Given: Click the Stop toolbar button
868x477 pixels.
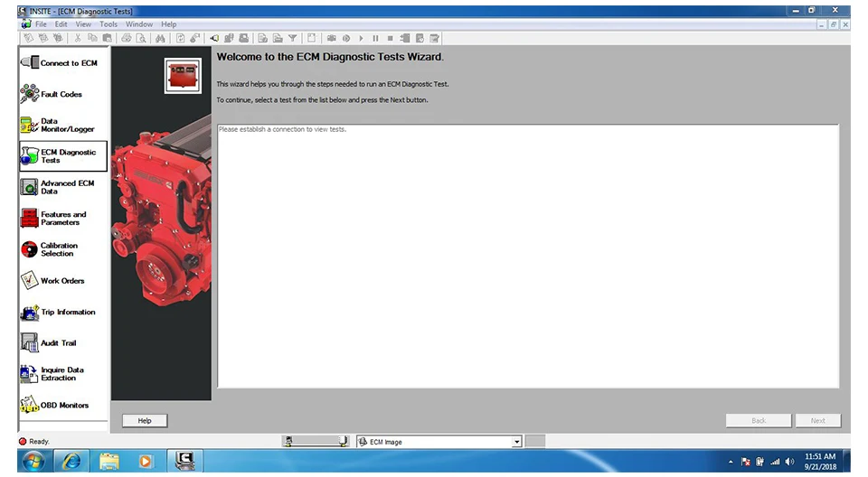Looking at the screenshot, I should point(391,38).
